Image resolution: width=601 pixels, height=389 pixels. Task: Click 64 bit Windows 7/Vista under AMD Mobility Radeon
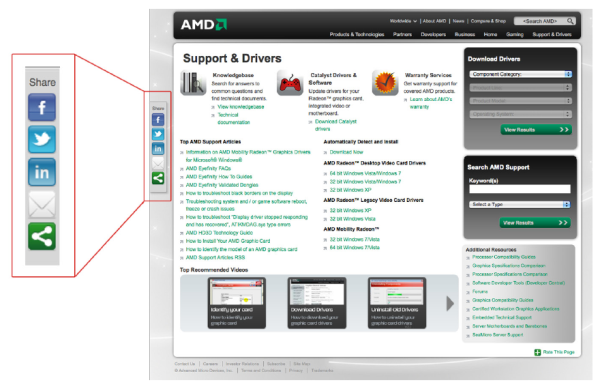click(354, 248)
